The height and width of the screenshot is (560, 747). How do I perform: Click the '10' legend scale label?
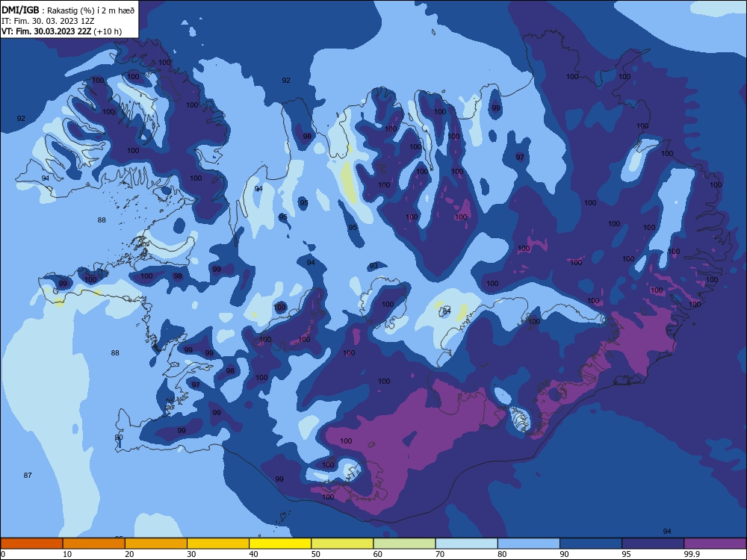pyautogui.click(x=67, y=554)
